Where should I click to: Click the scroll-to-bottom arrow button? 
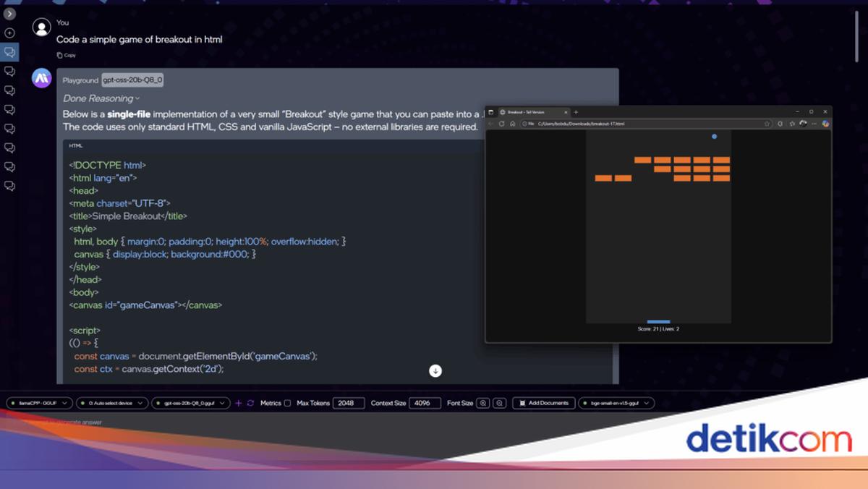click(435, 370)
